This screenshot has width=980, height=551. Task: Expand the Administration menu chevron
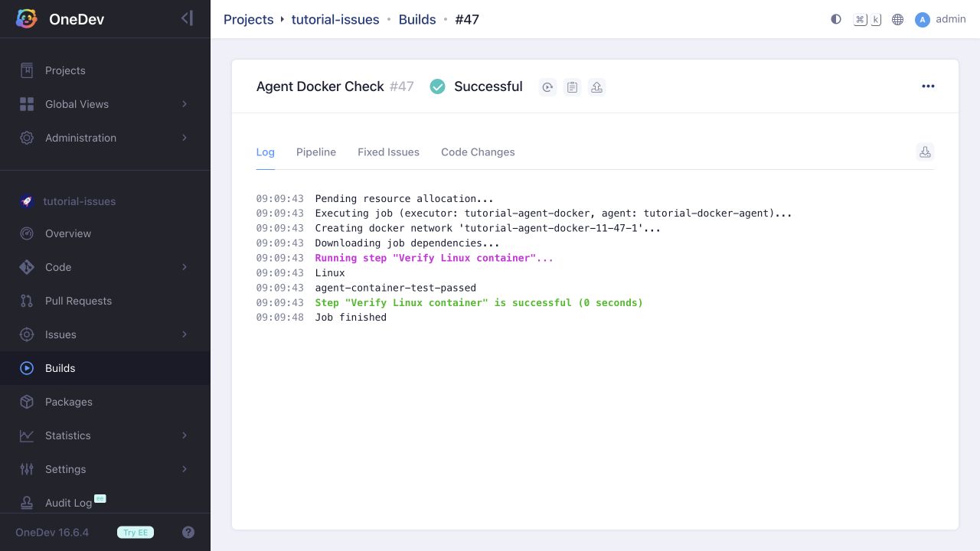coord(185,138)
